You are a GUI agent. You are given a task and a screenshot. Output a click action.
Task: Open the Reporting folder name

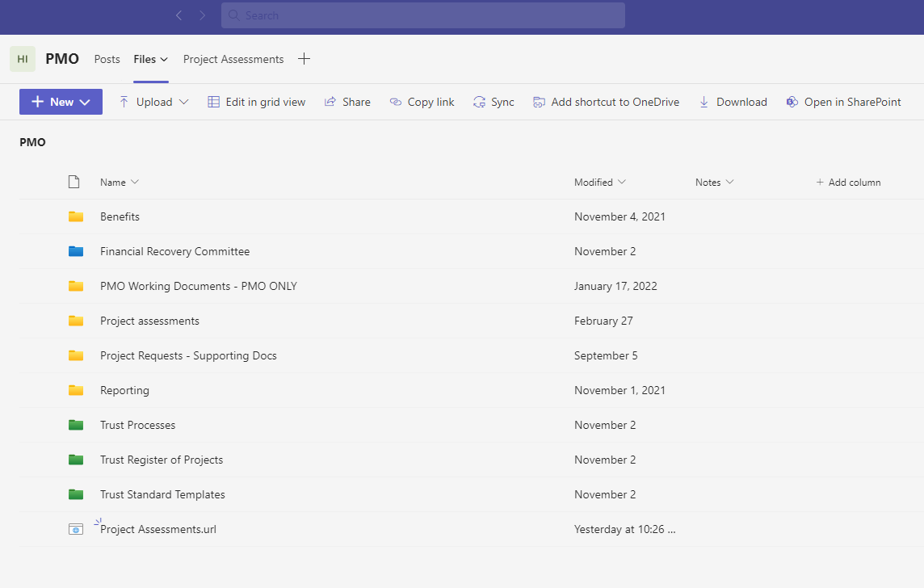coord(124,390)
